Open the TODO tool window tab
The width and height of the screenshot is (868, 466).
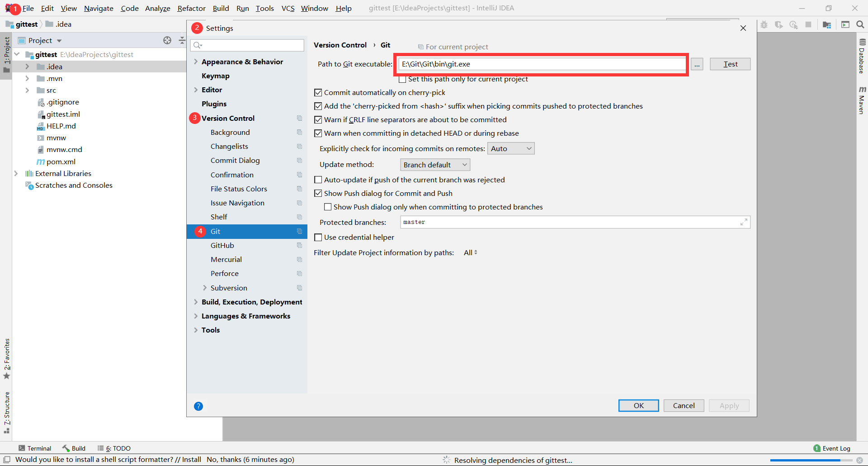(x=114, y=448)
